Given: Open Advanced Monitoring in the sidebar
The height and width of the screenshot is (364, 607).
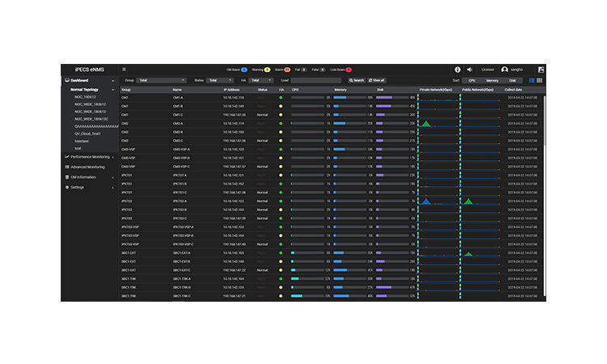Looking at the screenshot, I should tap(89, 167).
